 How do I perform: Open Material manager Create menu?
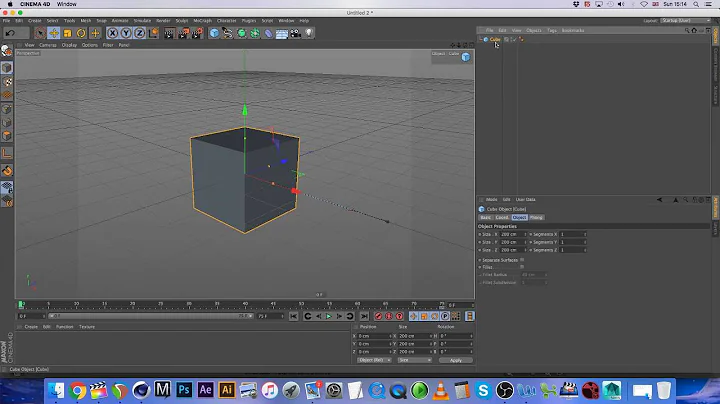(31, 327)
